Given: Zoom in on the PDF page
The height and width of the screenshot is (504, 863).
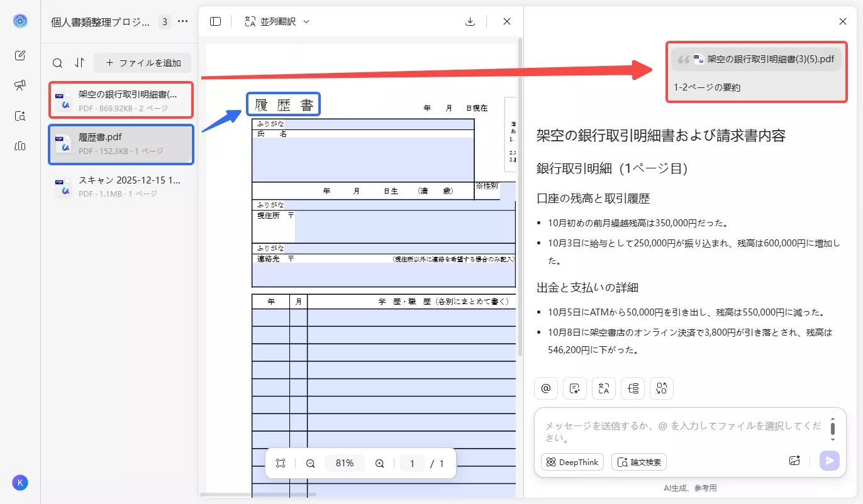Looking at the screenshot, I should (379, 463).
